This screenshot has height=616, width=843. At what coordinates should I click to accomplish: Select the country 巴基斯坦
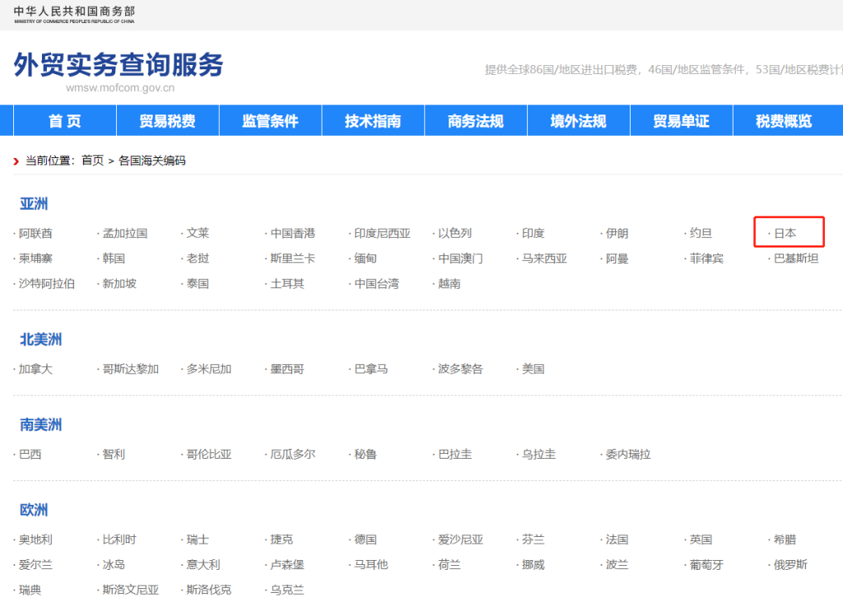point(796,259)
